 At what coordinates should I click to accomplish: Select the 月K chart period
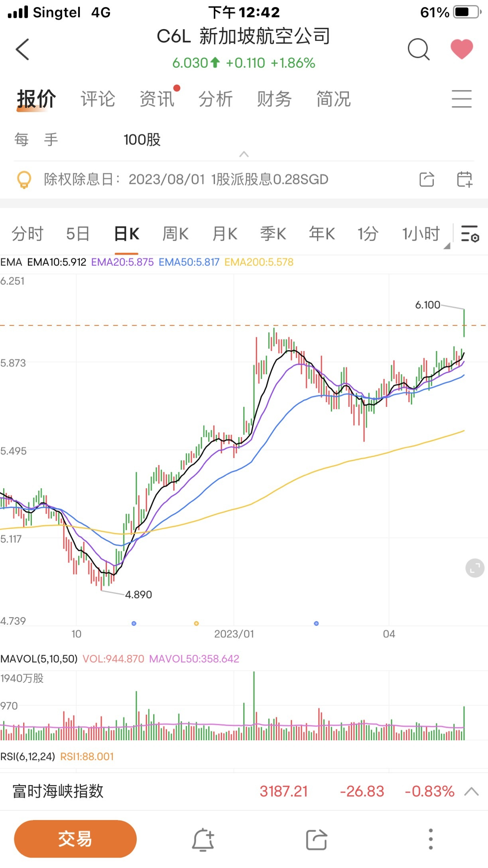tap(225, 234)
